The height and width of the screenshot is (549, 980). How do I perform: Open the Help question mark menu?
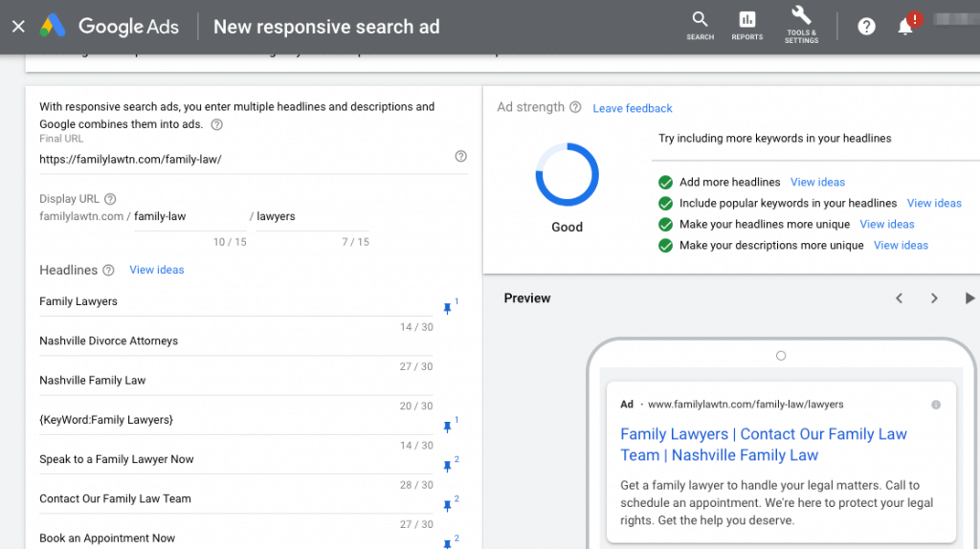pyautogui.click(x=866, y=26)
